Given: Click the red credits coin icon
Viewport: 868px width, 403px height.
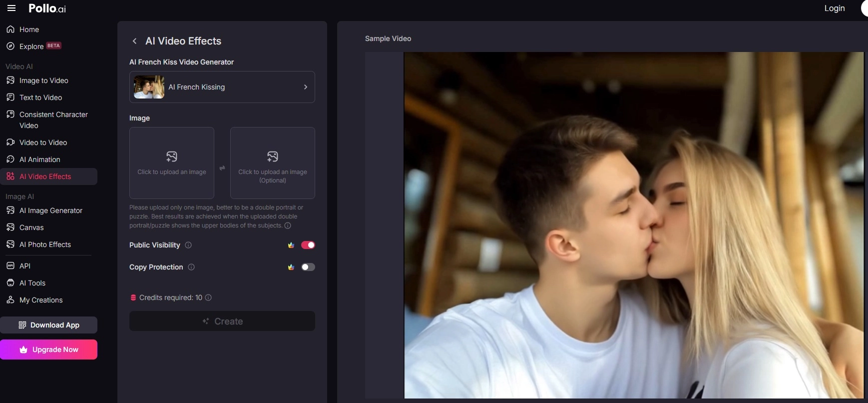Looking at the screenshot, I should pos(133,297).
